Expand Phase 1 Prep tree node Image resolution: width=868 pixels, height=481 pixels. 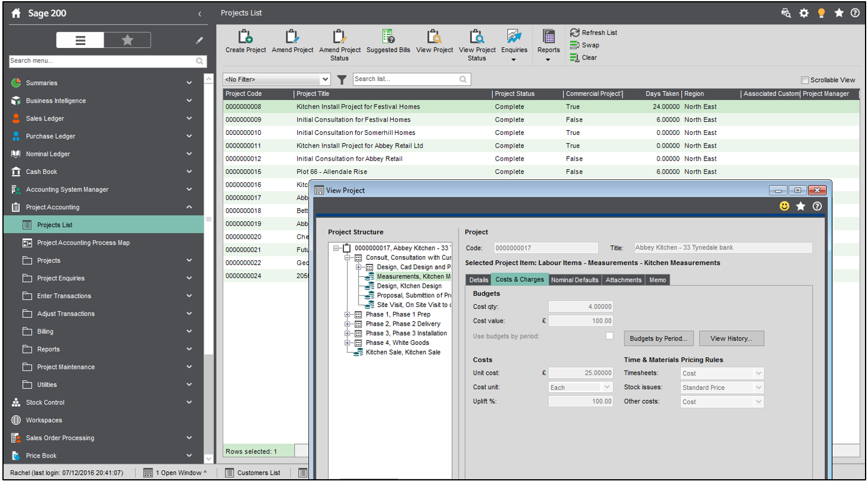348,314
